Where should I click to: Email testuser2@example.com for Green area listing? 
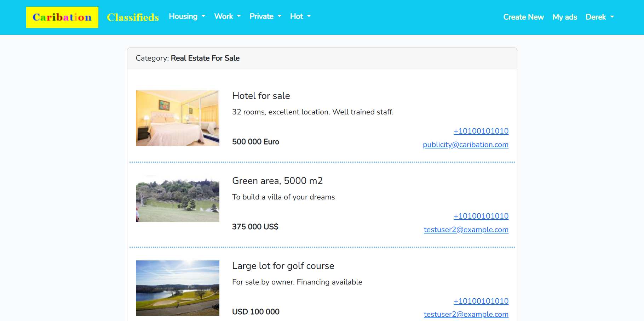point(466,230)
